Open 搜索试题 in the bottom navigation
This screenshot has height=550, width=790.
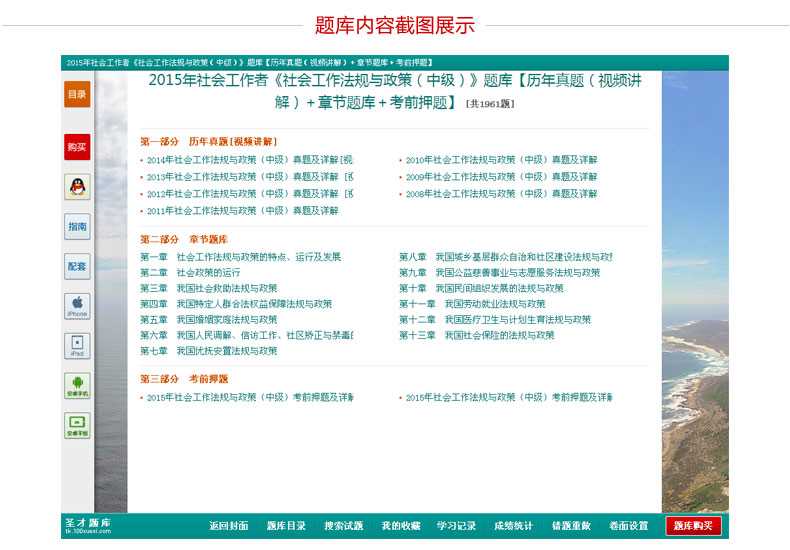coord(343,526)
